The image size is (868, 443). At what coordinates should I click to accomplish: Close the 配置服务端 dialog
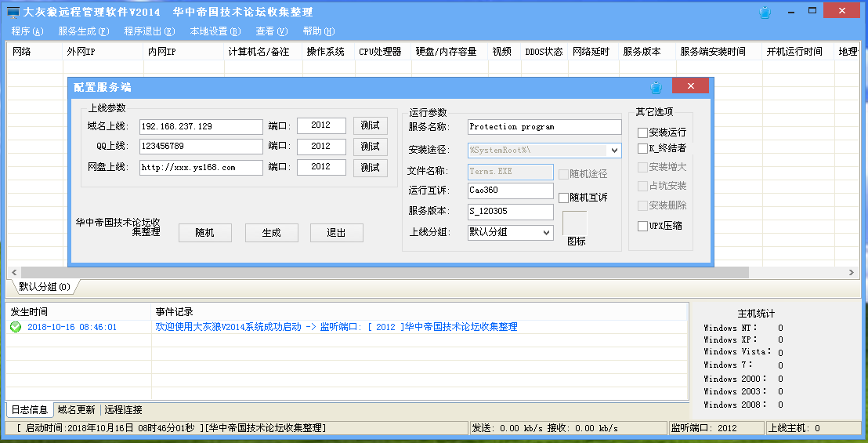tap(690, 85)
